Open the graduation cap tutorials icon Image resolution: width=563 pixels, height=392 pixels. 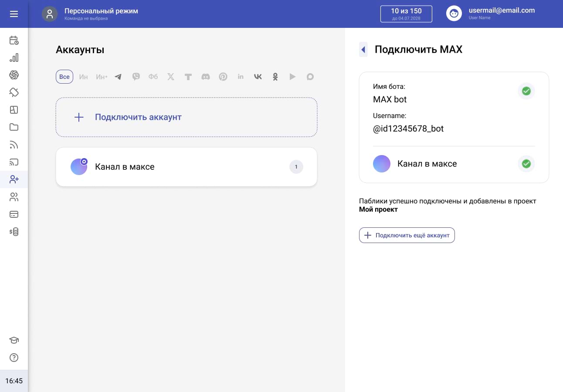14,340
